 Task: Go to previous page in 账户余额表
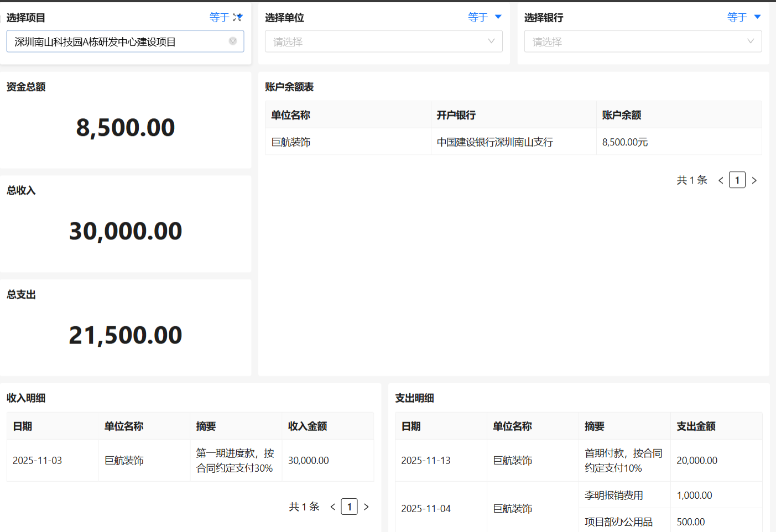[x=721, y=180]
